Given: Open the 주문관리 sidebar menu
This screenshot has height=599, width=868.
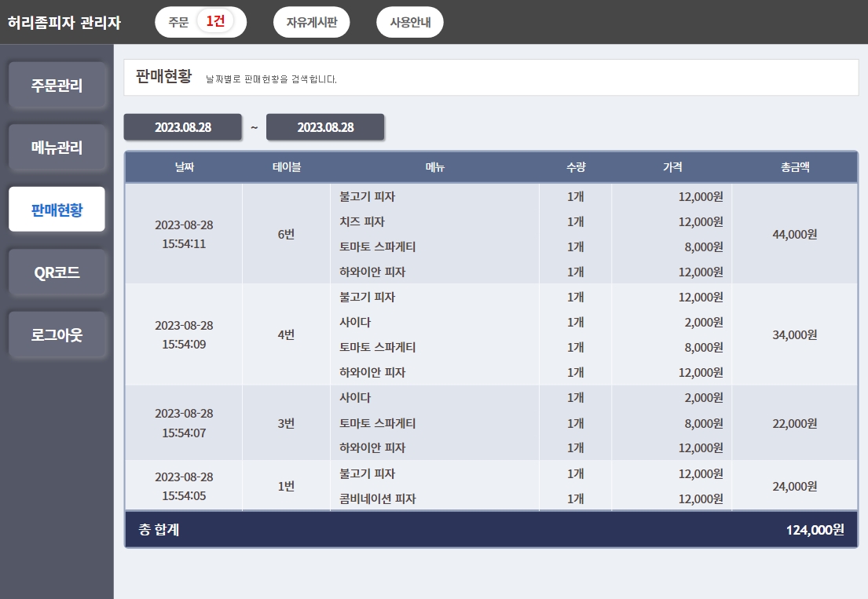Looking at the screenshot, I should click(x=57, y=86).
